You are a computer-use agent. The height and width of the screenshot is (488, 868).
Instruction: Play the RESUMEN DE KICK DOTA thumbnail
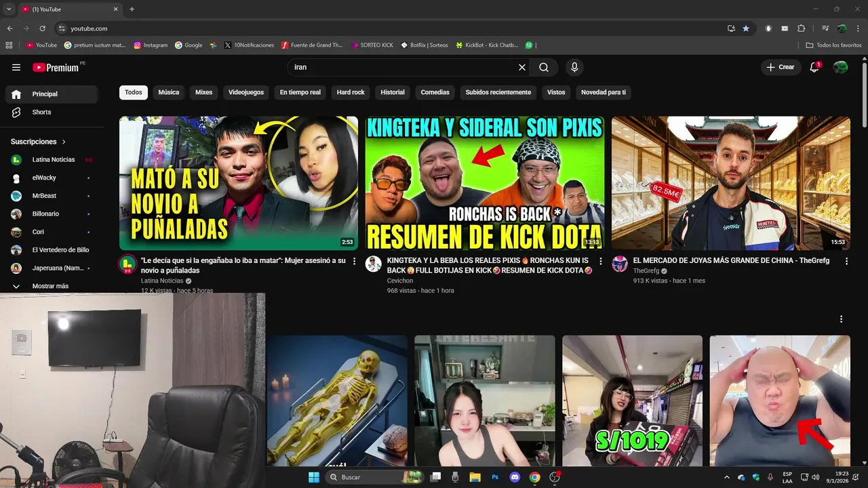[485, 183]
